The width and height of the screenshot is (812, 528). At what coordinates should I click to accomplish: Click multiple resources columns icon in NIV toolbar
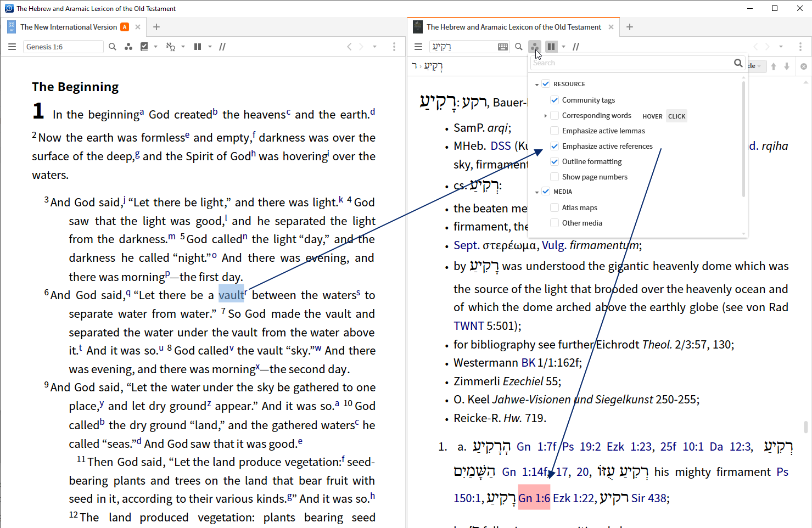tap(198, 47)
